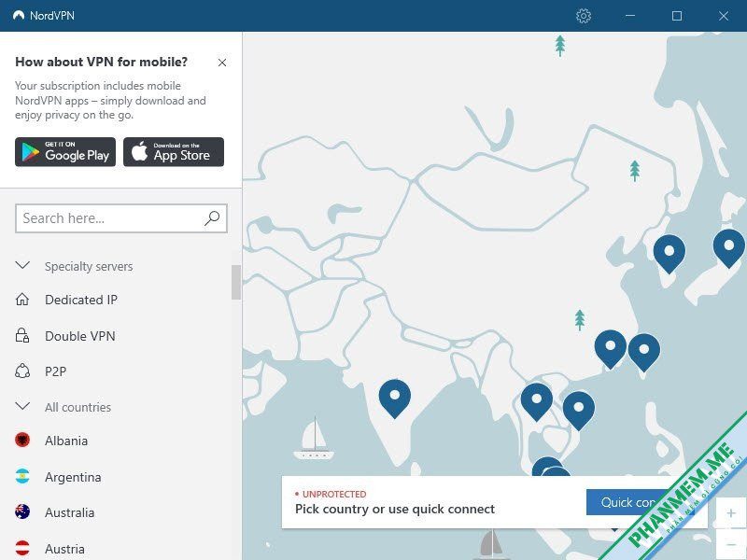747x560 pixels.
Task: Select the Vietnam map pin
Action: pyautogui.click(x=579, y=411)
